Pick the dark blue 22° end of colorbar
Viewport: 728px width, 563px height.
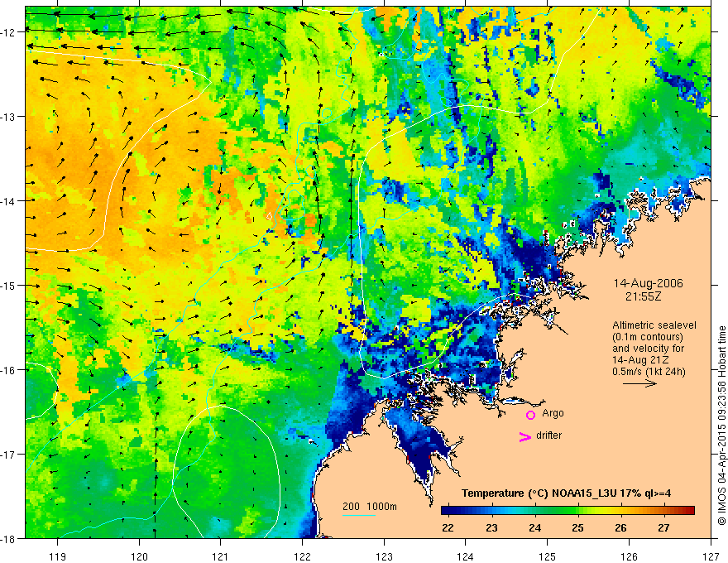[x=446, y=511]
